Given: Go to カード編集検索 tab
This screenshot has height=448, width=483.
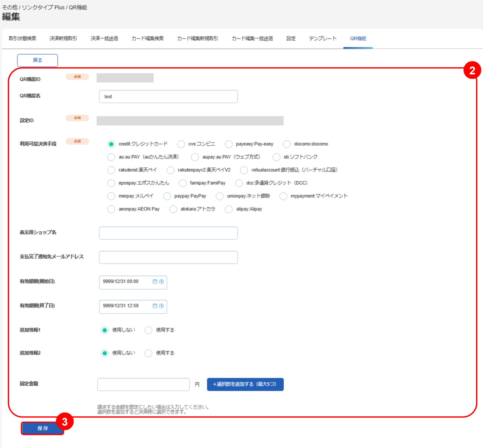Looking at the screenshot, I should click(x=148, y=39).
